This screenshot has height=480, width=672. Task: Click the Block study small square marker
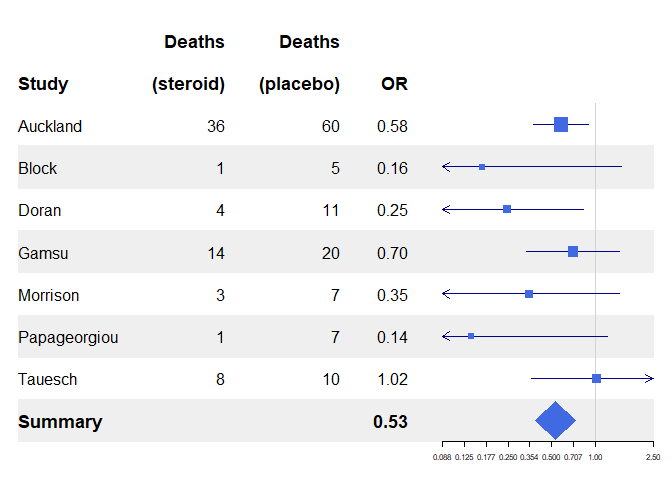(x=482, y=167)
